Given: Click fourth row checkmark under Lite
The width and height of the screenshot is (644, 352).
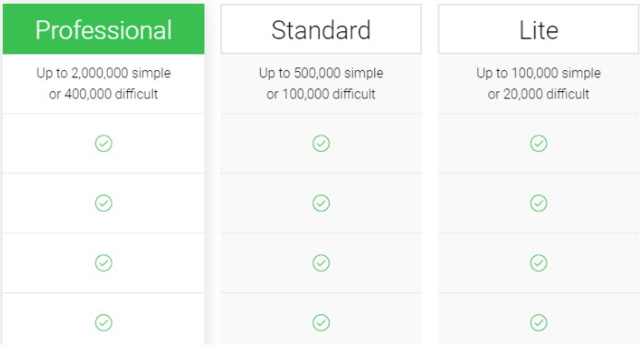Looking at the screenshot, I should coord(538,323).
